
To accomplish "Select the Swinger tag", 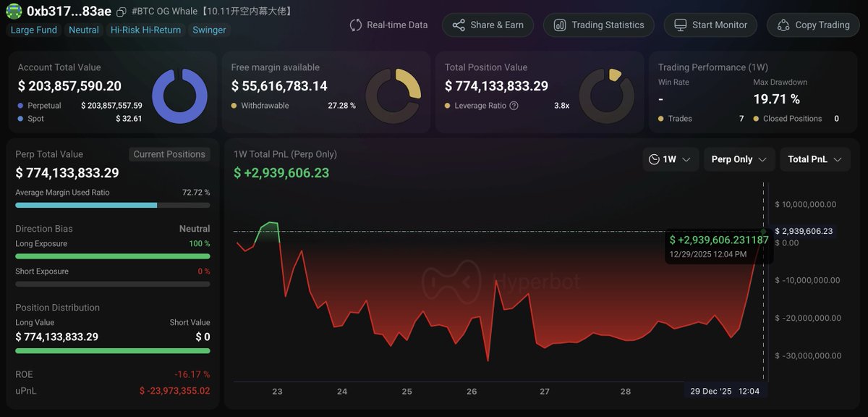I will coord(209,30).
